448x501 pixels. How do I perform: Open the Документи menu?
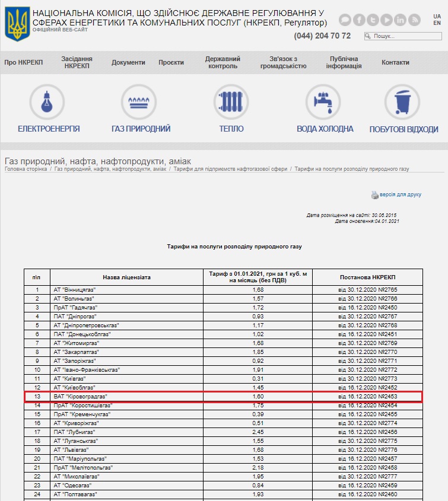(128, 62)
